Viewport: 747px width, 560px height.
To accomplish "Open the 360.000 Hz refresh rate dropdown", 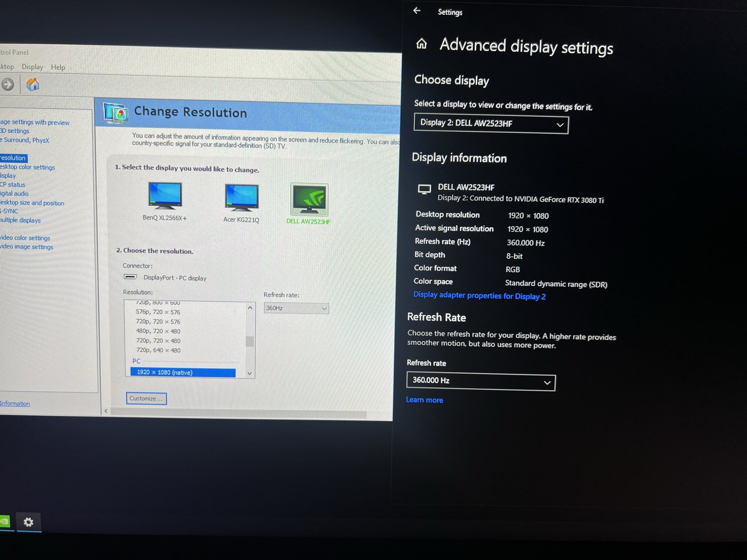I will click(481, 381).
